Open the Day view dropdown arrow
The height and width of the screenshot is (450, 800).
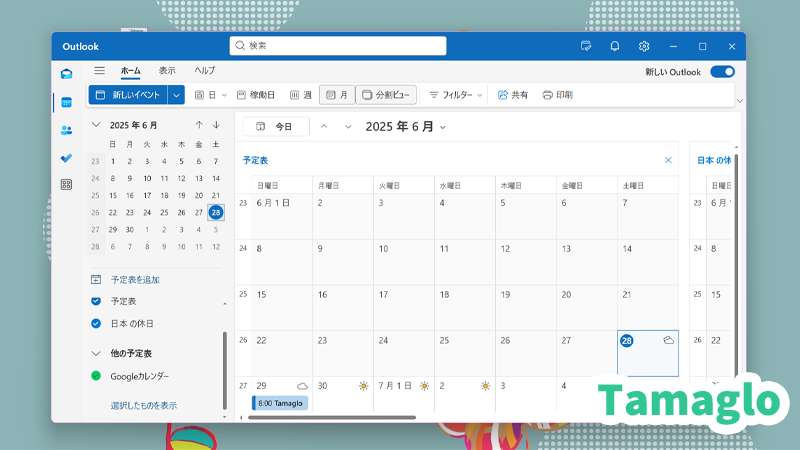coord(224,95)
